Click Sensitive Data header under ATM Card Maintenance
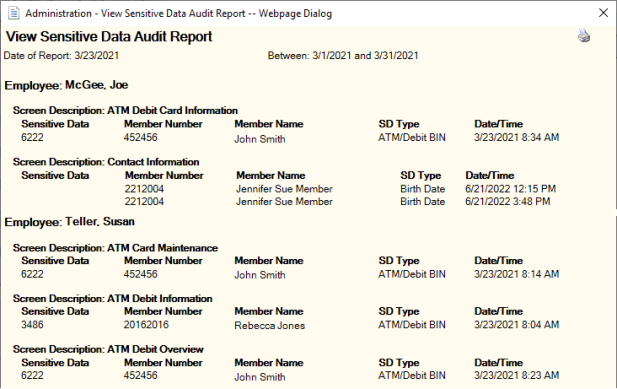Viewport: 617px width, 389px height. click(55, 261)
